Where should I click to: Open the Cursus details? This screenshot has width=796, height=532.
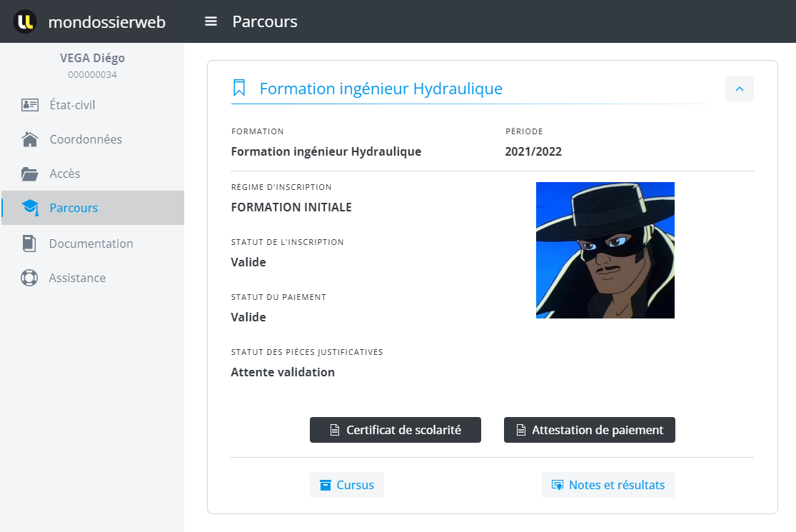pyautogui.click(x=347, y=485)
